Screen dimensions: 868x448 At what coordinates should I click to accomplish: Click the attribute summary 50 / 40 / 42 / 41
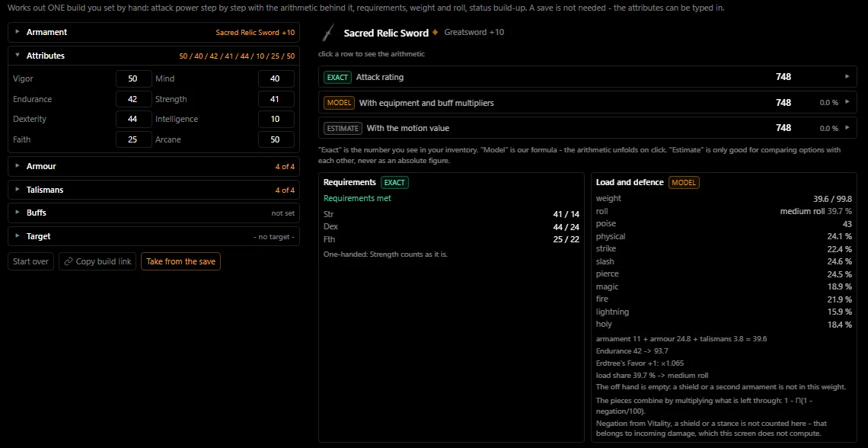pos(237,56)
